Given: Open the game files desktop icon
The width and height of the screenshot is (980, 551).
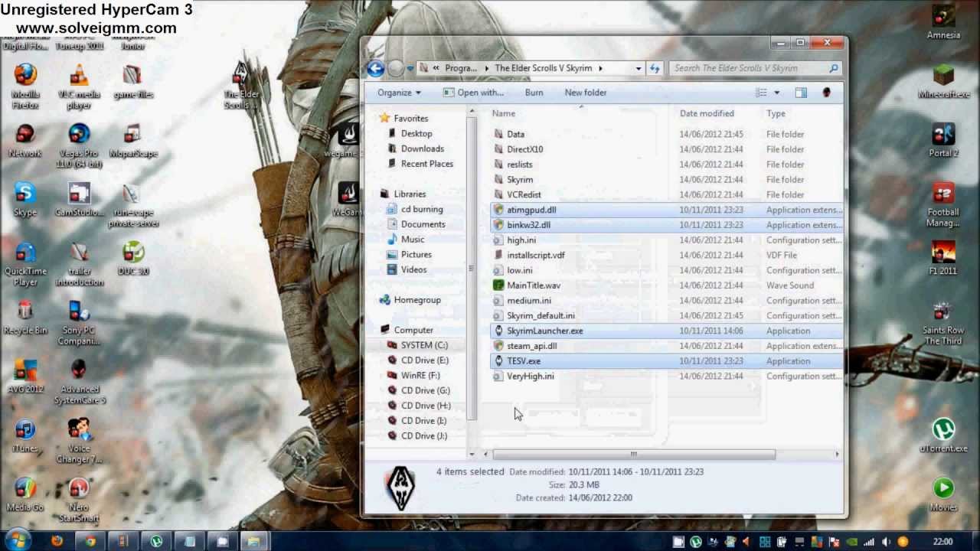Looking at the screenshot, I should (132, 83).
